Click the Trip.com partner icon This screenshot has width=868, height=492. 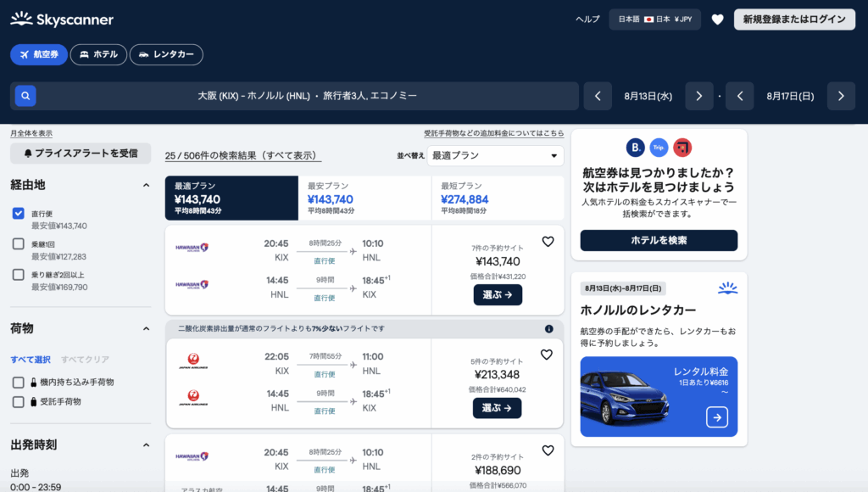[659, 148]
